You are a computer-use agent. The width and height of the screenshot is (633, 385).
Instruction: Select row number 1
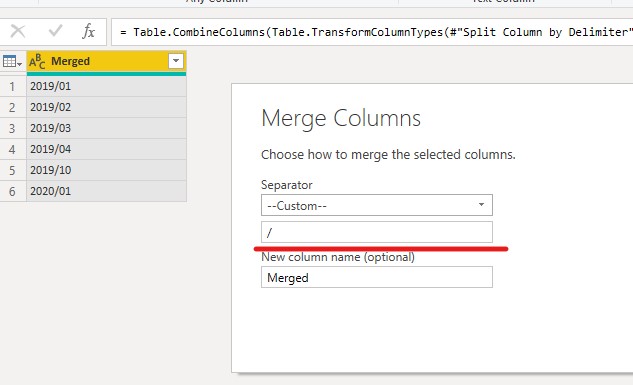13,86
